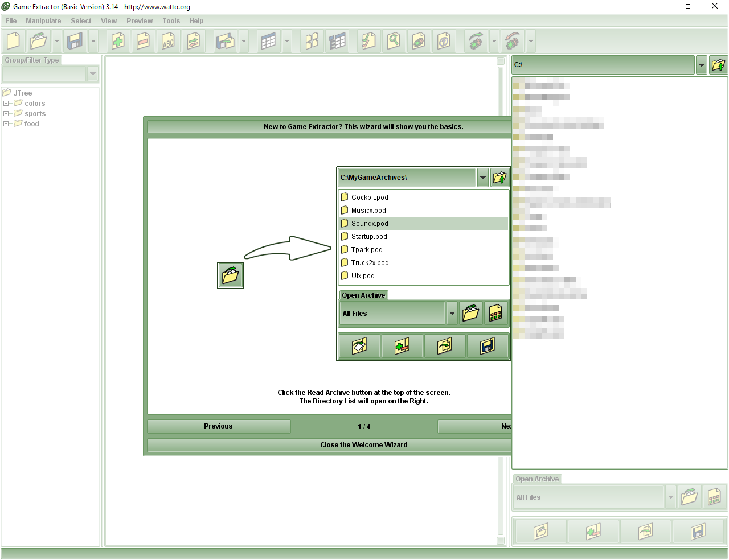The width and height of the screenshot is (729, 560).
Task: Click the wizard's Next button
Action: click(x=474, y=426)
